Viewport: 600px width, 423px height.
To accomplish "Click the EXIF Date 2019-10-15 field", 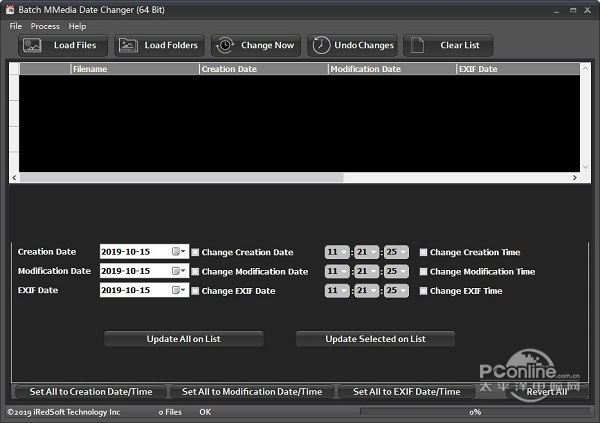I will pyautogui.click(x=144, y=290).
